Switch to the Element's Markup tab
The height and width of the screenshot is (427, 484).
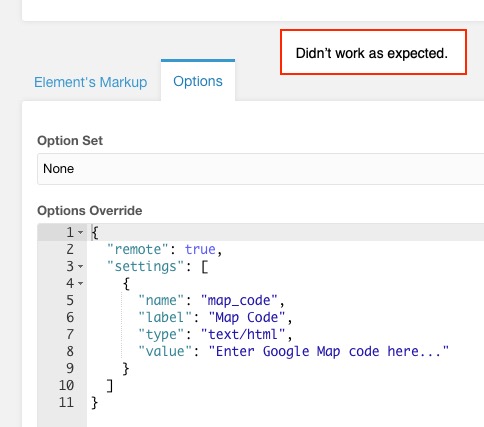click(90, 82)
